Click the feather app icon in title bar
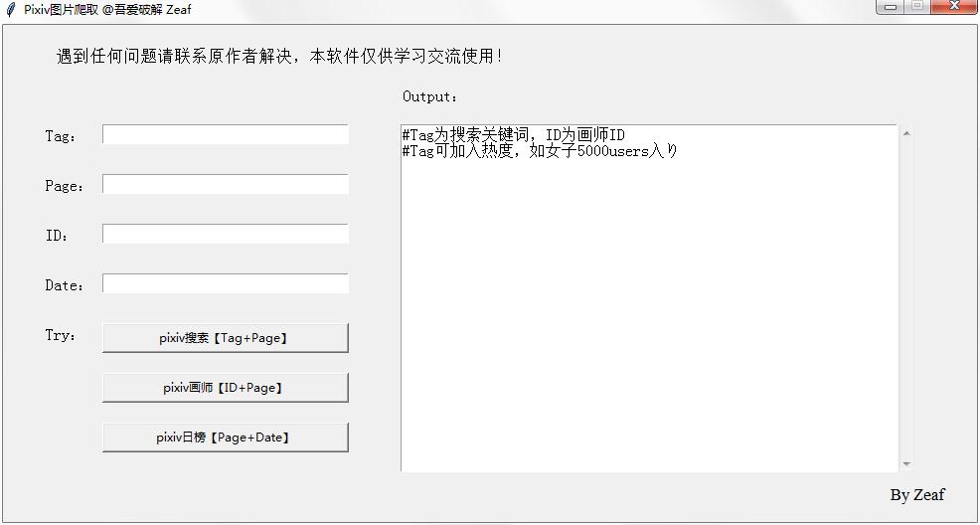The image size is (980, 525). tap(9, 9)
